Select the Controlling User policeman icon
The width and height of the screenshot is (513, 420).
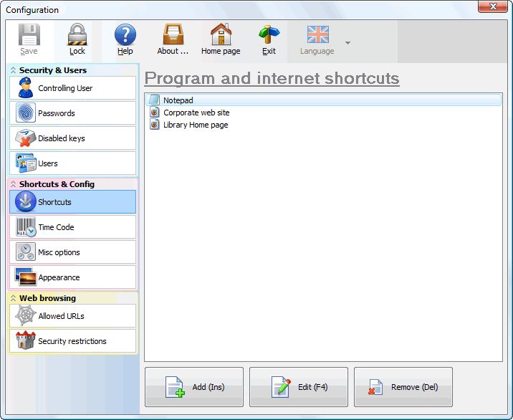26,87
